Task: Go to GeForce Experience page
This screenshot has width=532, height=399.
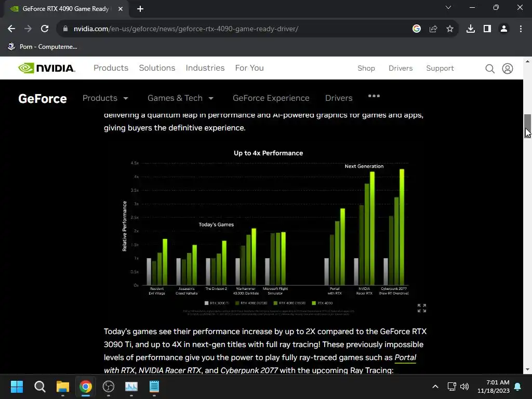Action: 271,98
